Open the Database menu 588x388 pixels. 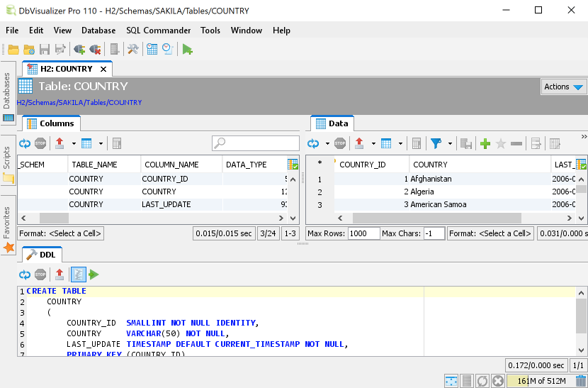click(x=98, y=31)
